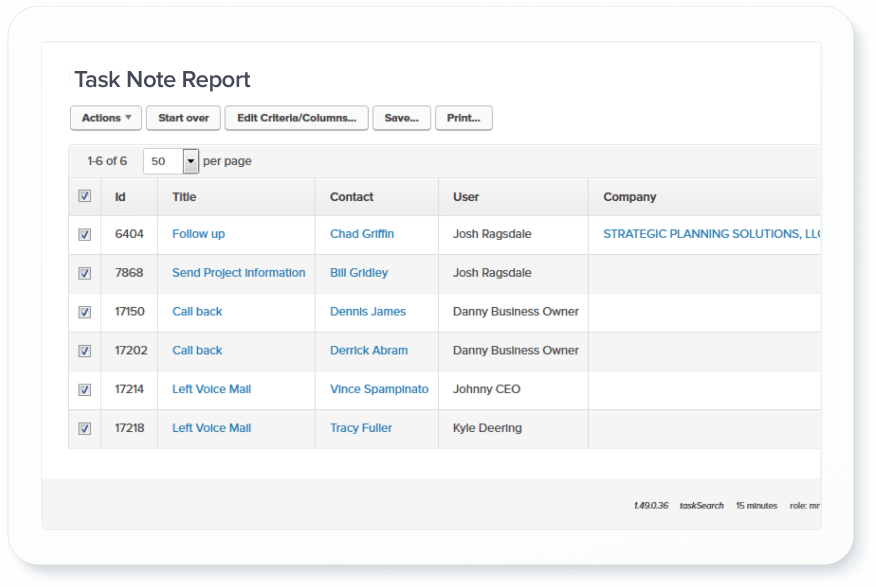Open Left Voice Mail task for Vince Spampinato
Screen dimensions: 876x587
click(x=212, y=389)
